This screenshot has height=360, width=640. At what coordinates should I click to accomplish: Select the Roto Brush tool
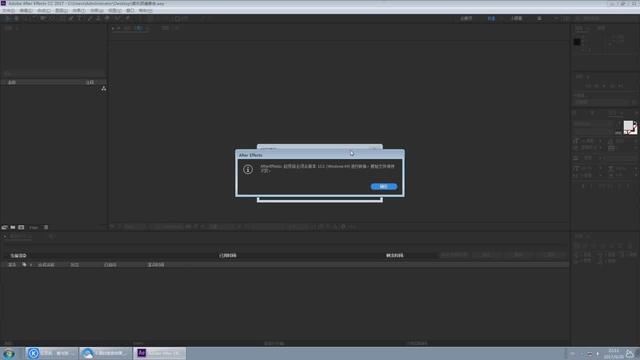click(117, 19)
